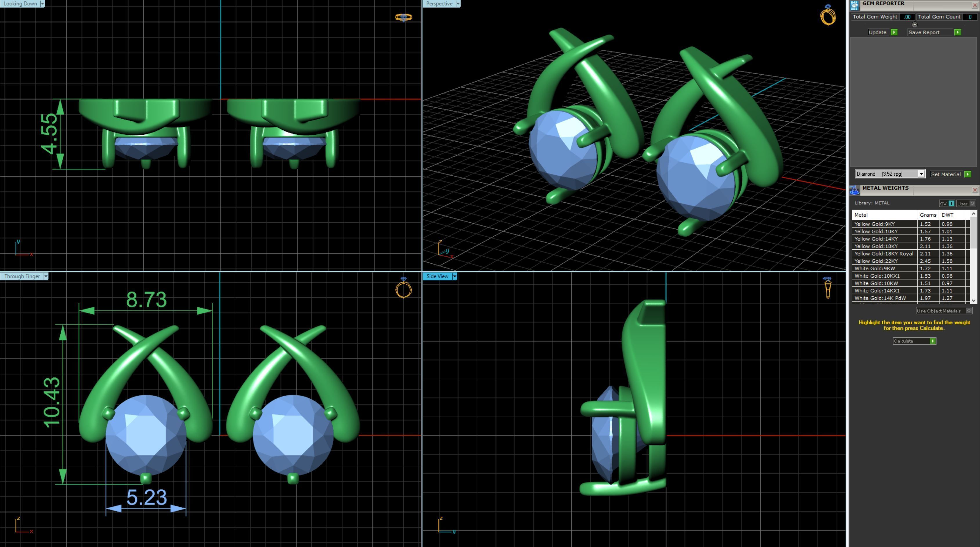Click the 1.58 DWT value cell

[x=952, y=261]
